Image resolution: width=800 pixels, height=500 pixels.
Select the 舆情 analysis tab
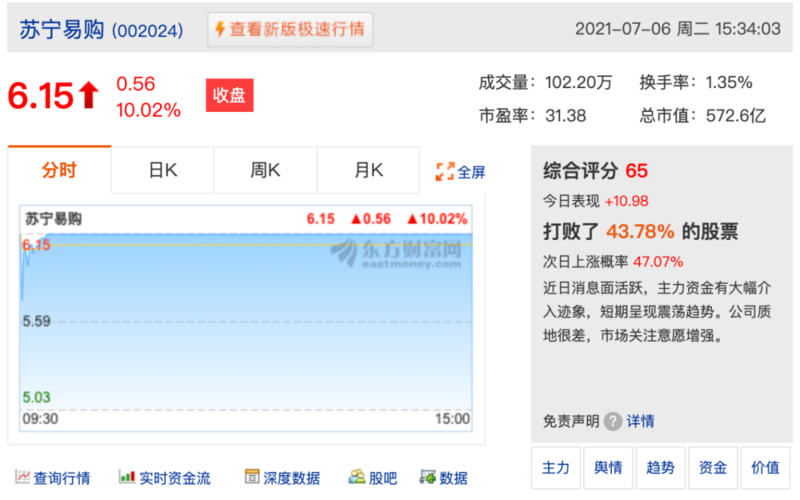(608, 467)
